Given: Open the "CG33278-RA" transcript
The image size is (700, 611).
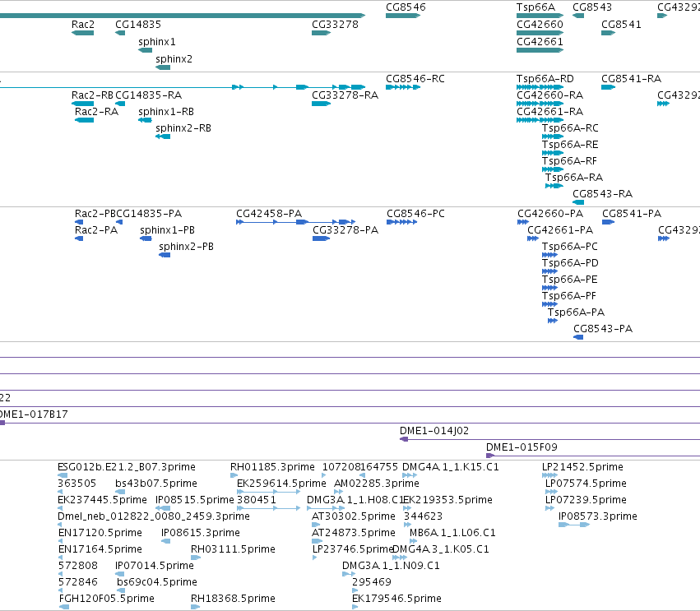Looking at the screenshot, I should tap(345, 95).
